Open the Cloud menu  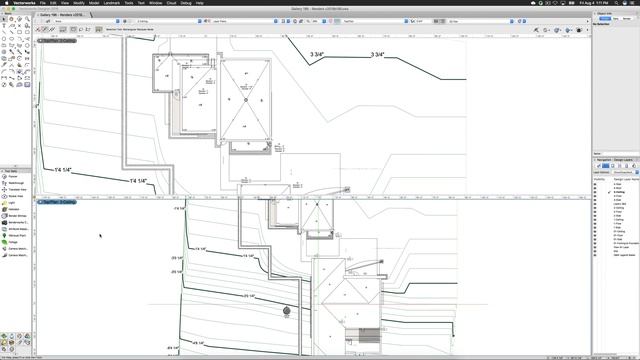click(x=171, y=3)
